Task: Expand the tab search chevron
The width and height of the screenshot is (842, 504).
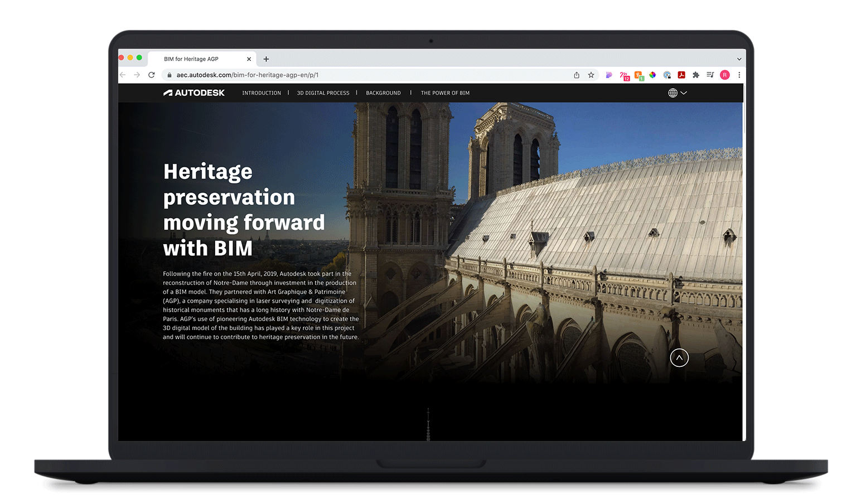Action: (739, 59)
